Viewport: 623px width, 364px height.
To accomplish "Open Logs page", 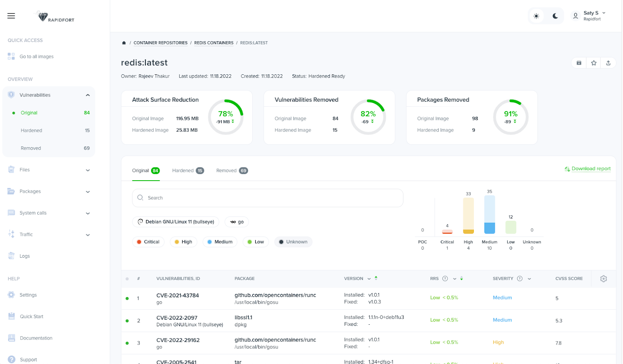I will pos(25,256).
